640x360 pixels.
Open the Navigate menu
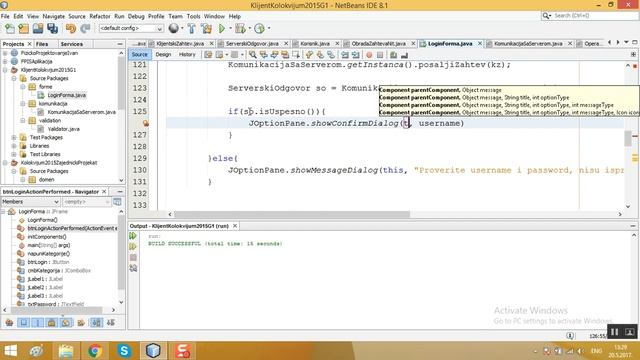53,16
